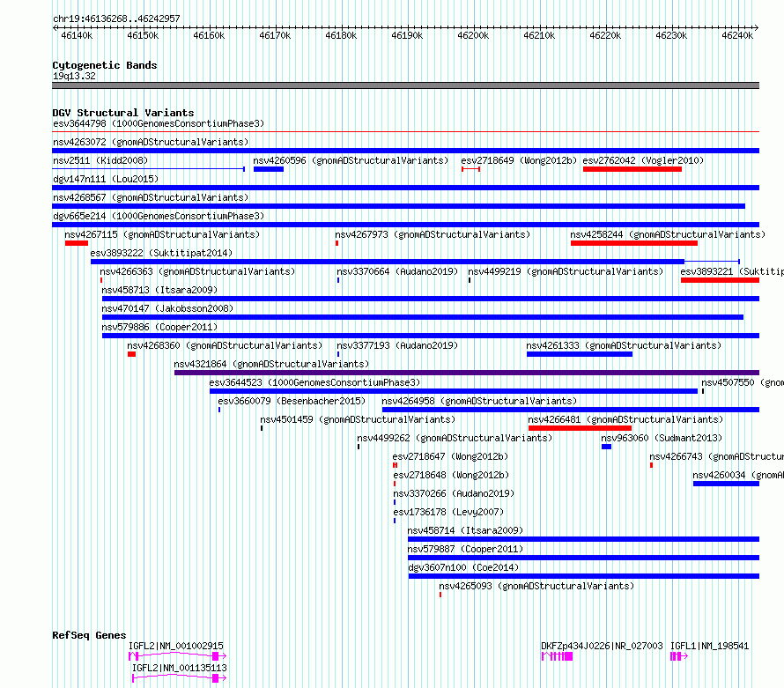784x688 pixels.
Task: Open nsv3370664 (Audano2019) variant
Action: point(397,271)
